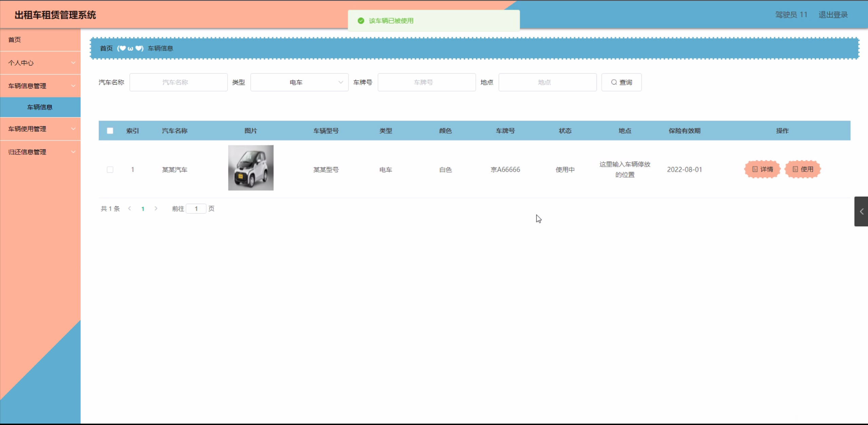The height and width of the screenshot is (425, 868).
Task: Click 首页 breadcrumb link
Action: (106, 48)
